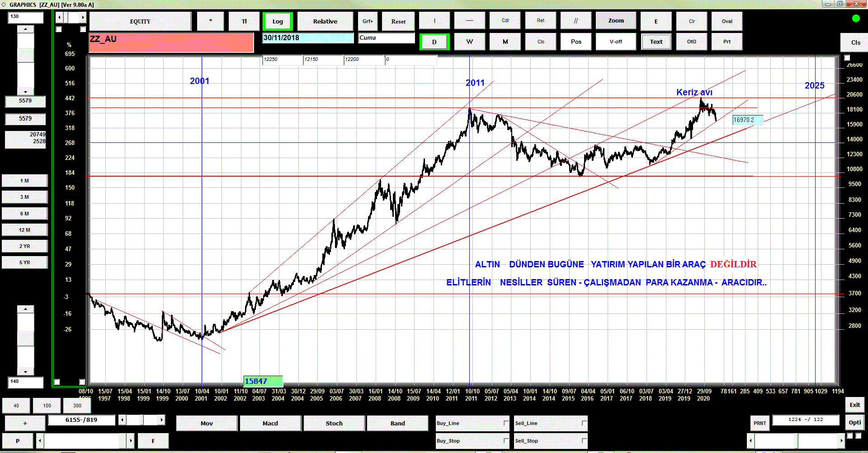Click the OtO toolbar button
Screen dimensions: 868x453
point(692,42)
